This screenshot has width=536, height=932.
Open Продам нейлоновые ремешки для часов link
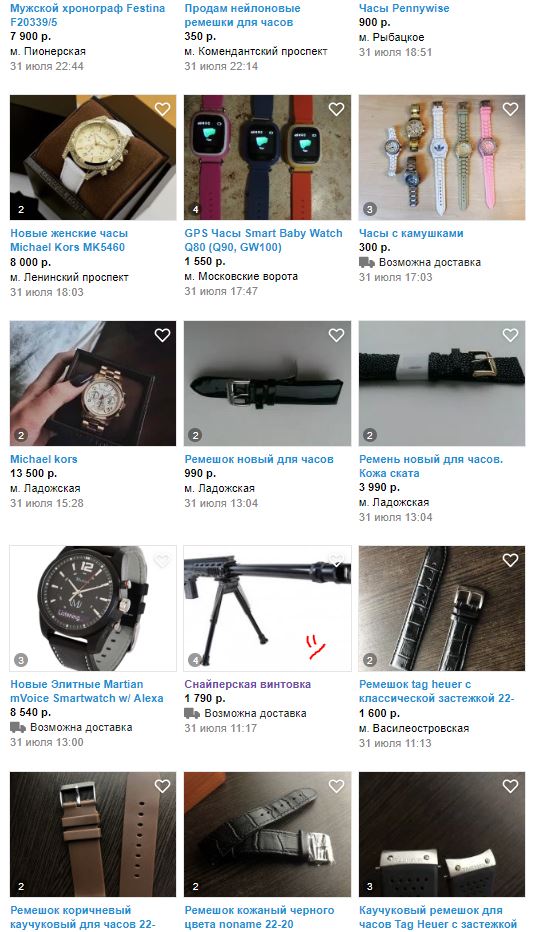coord(242,15)
